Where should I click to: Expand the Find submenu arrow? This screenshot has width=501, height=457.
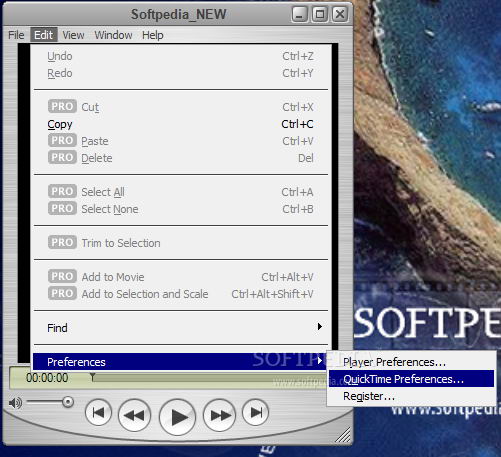320,326
